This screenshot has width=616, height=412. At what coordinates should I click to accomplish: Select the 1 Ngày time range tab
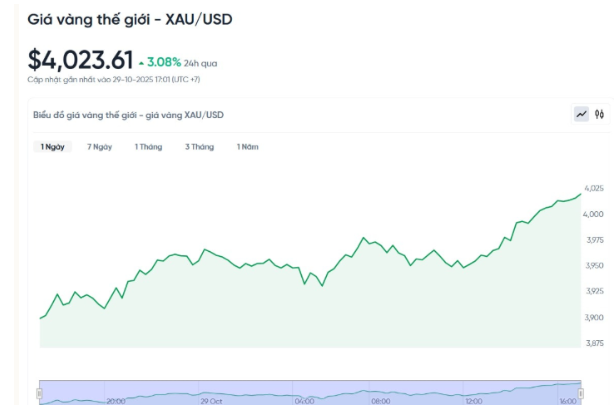click(53, 147)
